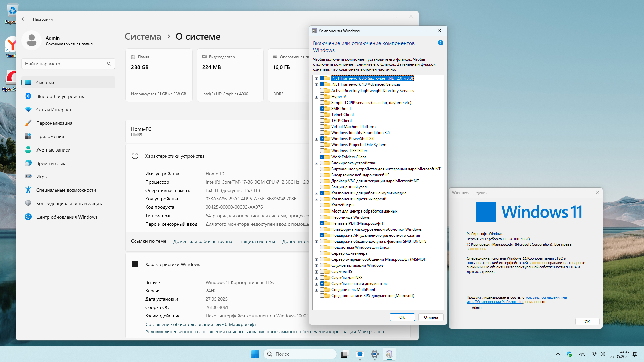Expand Службы IIS tree node
The image size is (644, 362).
(316, 272)
